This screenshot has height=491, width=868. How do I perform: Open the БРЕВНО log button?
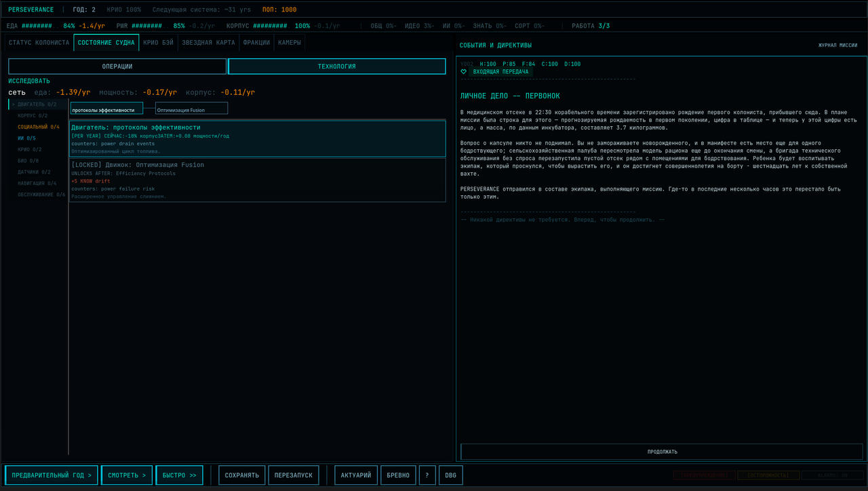[x=398, y=475]
